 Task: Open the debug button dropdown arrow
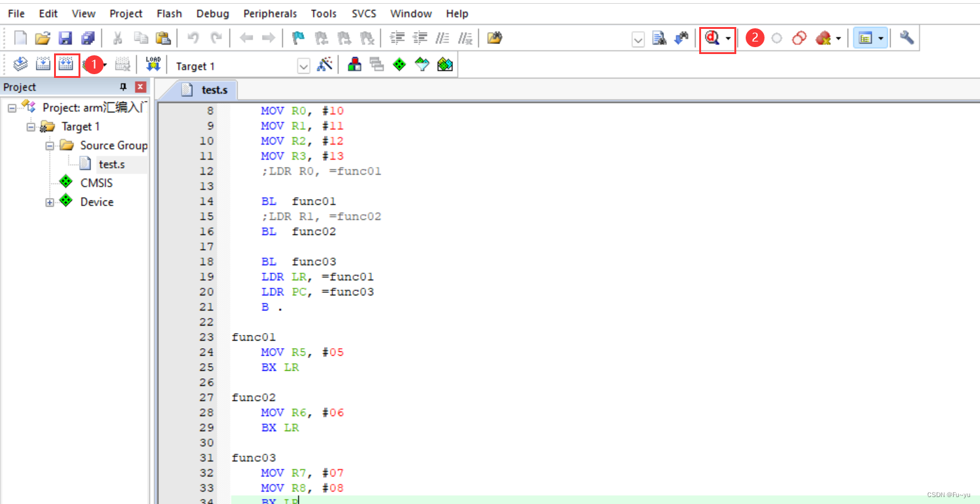[728, 39]
